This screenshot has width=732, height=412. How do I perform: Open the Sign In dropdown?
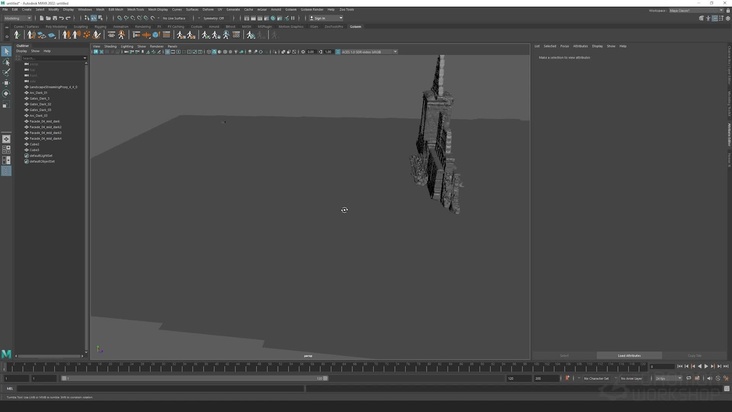pyautogui.click(x=326, y=18)
